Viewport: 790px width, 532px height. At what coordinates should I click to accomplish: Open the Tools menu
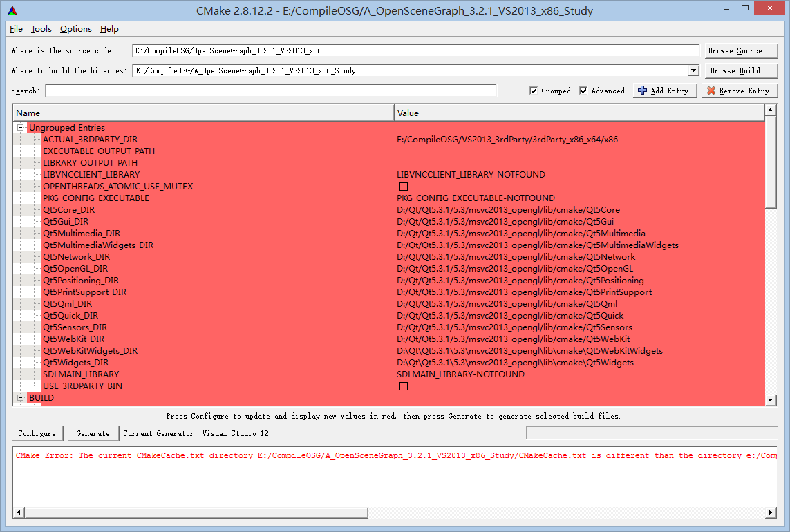(x=41, y=29)
